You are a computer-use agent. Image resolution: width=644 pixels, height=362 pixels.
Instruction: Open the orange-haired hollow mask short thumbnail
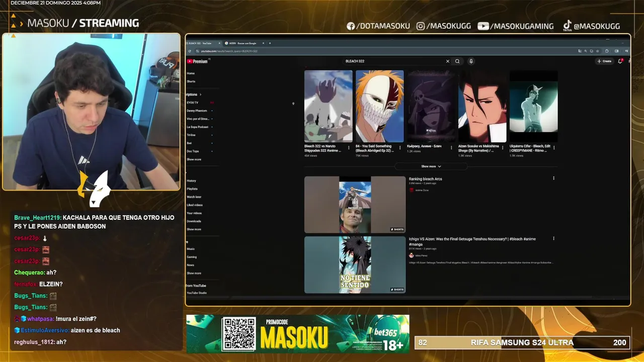380,106
